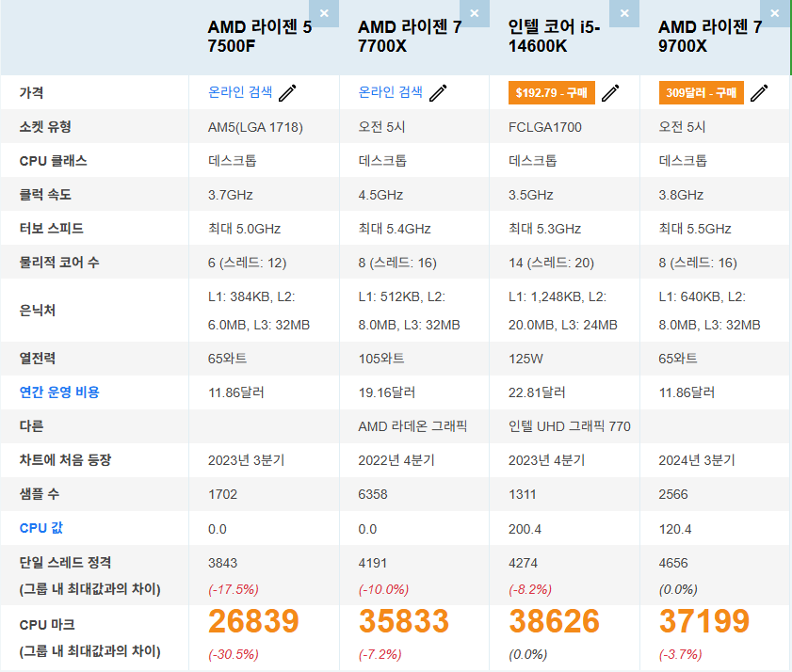Click the clock speed 4.5GHz

pos(380,195)
